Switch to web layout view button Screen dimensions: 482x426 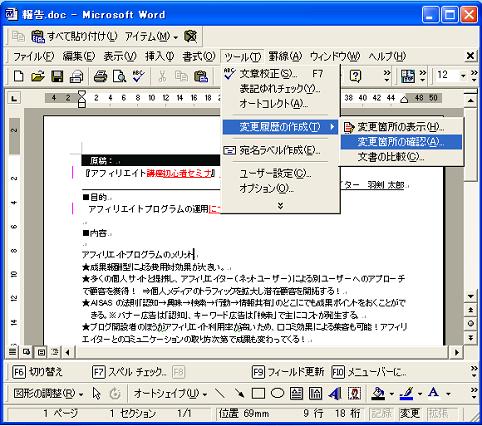click(x=26, y=352)
